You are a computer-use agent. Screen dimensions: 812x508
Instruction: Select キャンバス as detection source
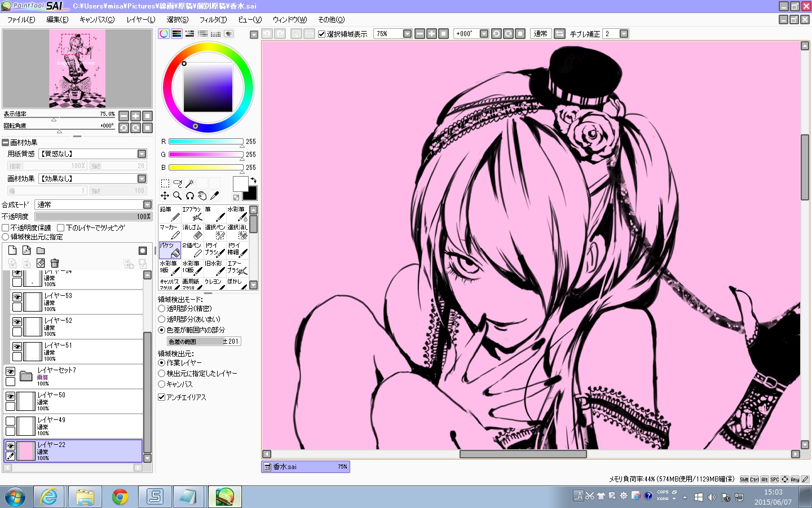[x=162, y=384]
